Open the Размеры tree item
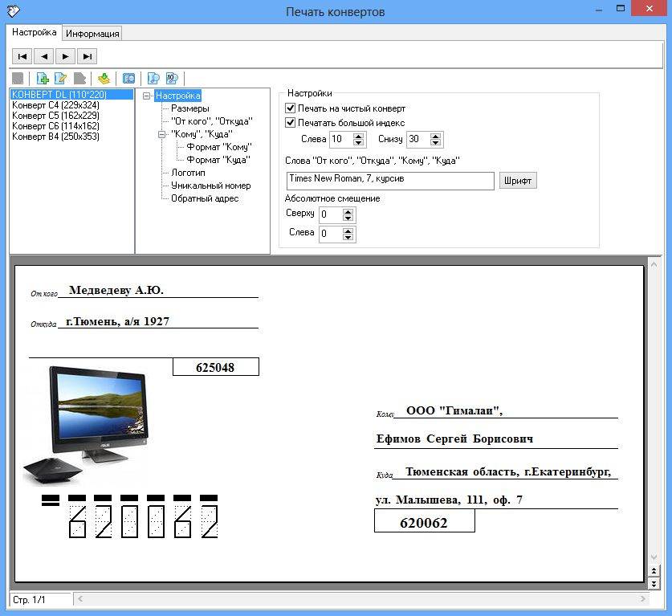The width and height of the screenshot is (672, 616). pyautogui.click(x=189, y=108)
